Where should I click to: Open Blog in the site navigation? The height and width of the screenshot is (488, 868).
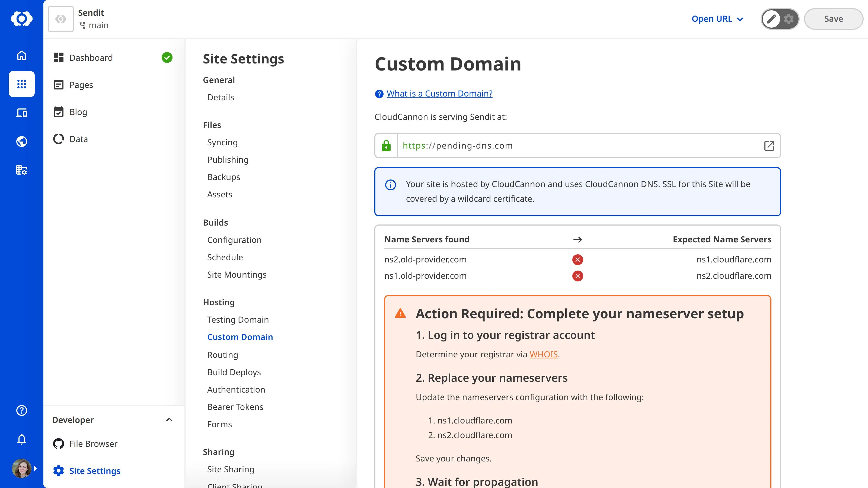(78, 112)
